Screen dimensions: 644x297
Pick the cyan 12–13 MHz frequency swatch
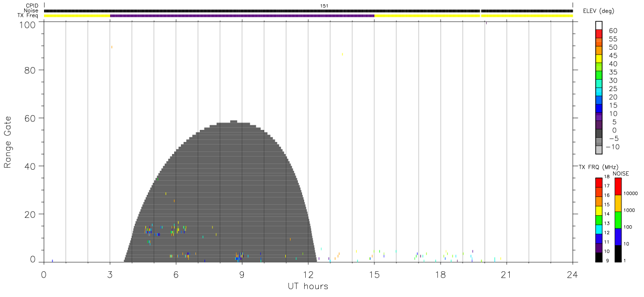coord(599,229)
